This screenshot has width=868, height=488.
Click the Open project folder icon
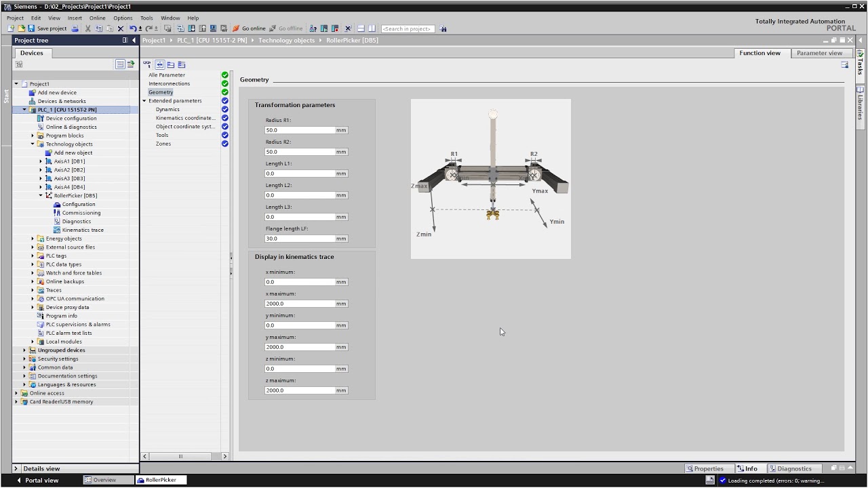[21, 28]
